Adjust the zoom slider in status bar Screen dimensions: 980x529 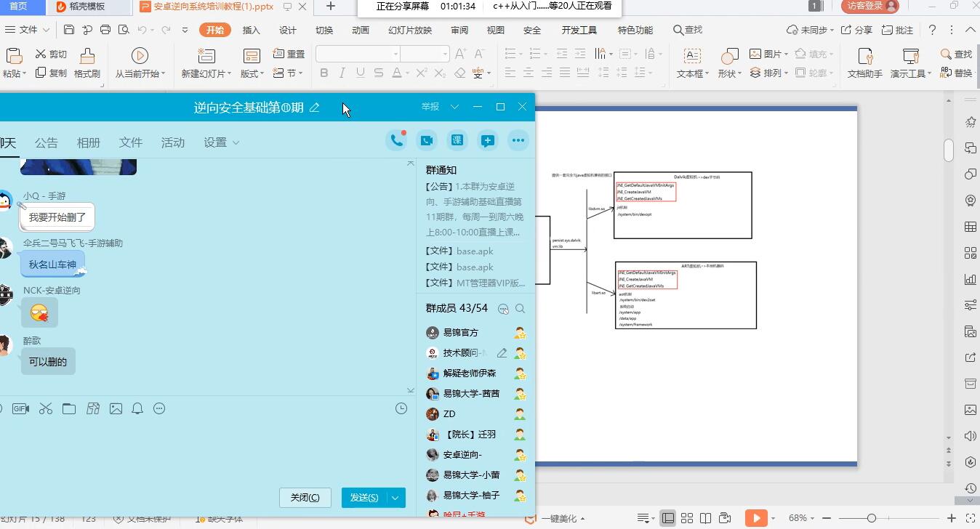click(x=871, y=518)
